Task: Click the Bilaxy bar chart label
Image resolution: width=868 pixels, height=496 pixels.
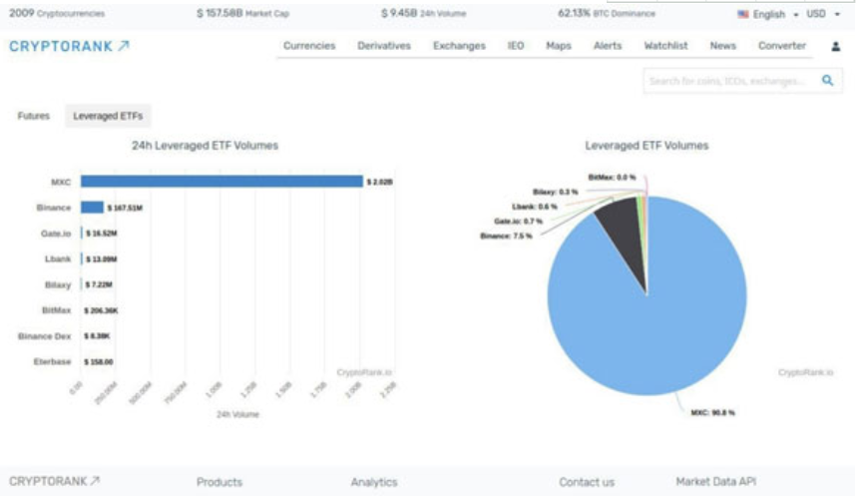Action: pyautogui.click(x=58, y=284)
